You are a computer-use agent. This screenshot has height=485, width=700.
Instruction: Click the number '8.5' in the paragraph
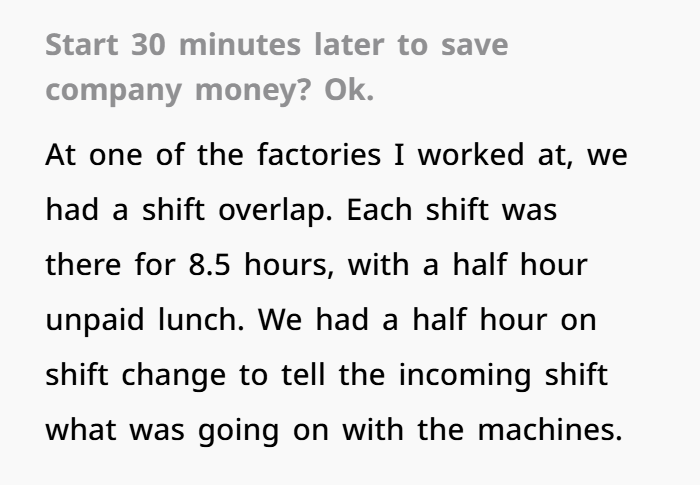pos(210,265)
